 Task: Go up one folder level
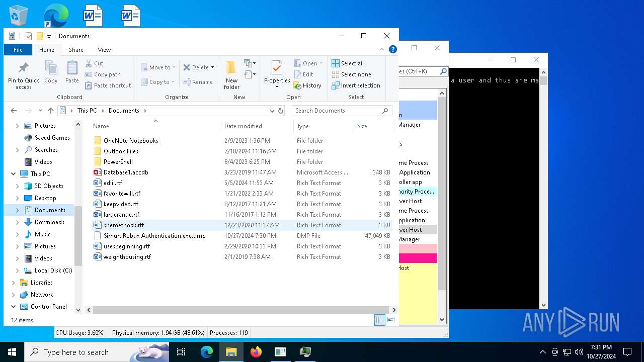coord(50,111)
